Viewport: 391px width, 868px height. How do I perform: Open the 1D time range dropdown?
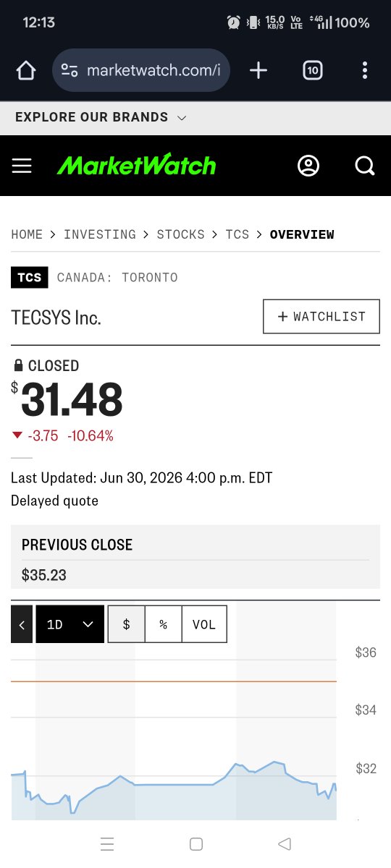(70, 624)
